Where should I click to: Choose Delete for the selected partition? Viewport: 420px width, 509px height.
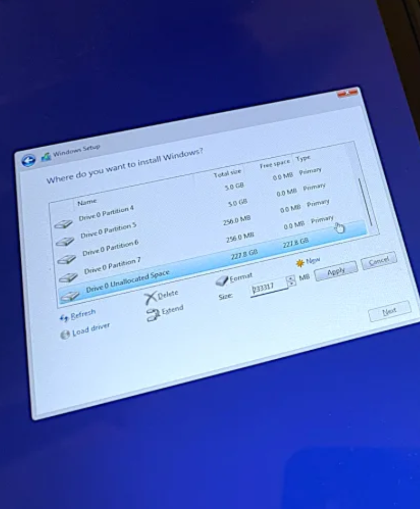coord(161,296)
